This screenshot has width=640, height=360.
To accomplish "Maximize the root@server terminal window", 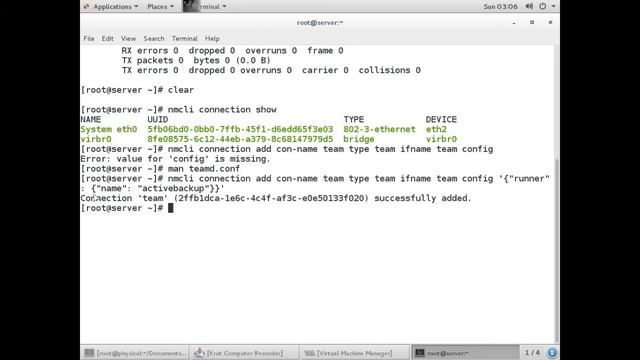I will point(532,22).
